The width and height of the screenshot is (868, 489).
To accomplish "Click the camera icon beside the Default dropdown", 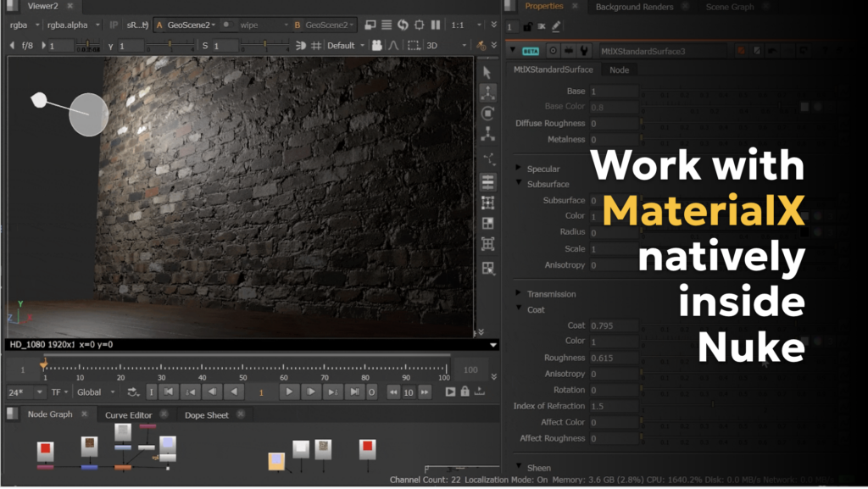I will pos(376,45).
